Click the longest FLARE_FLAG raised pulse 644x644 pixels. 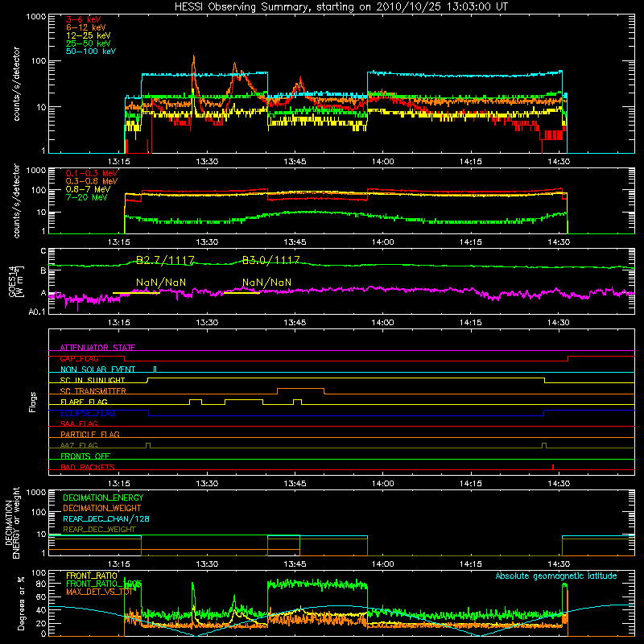(244, 399)
